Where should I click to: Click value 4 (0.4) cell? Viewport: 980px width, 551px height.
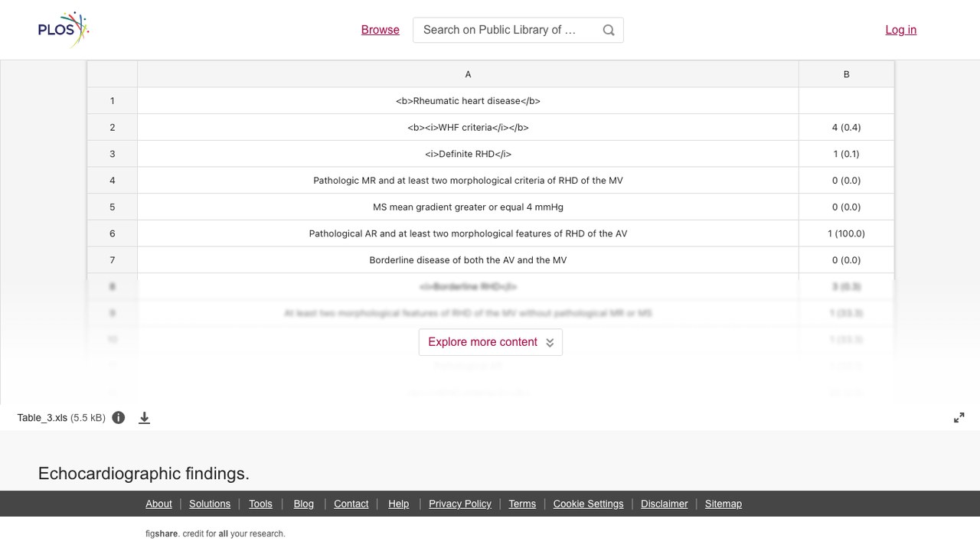coord(846,127)
